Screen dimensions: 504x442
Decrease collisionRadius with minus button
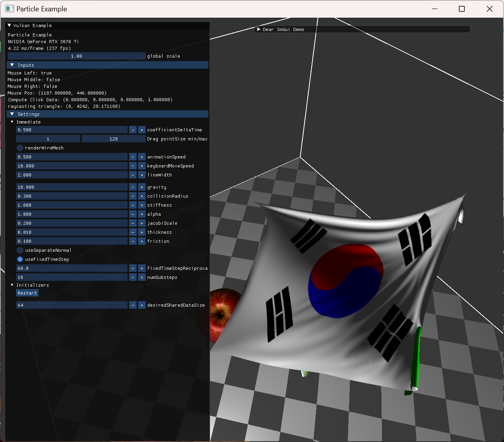point(133,196)
